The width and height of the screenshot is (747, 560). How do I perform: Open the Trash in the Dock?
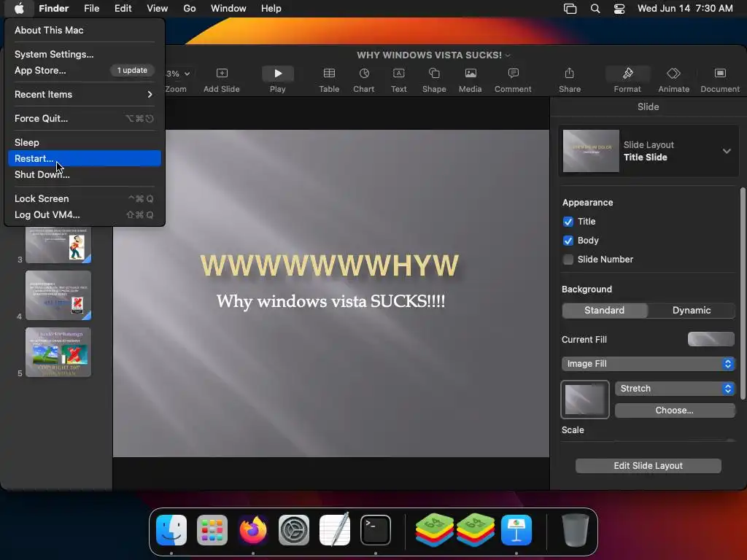click(x=575, y=530)
